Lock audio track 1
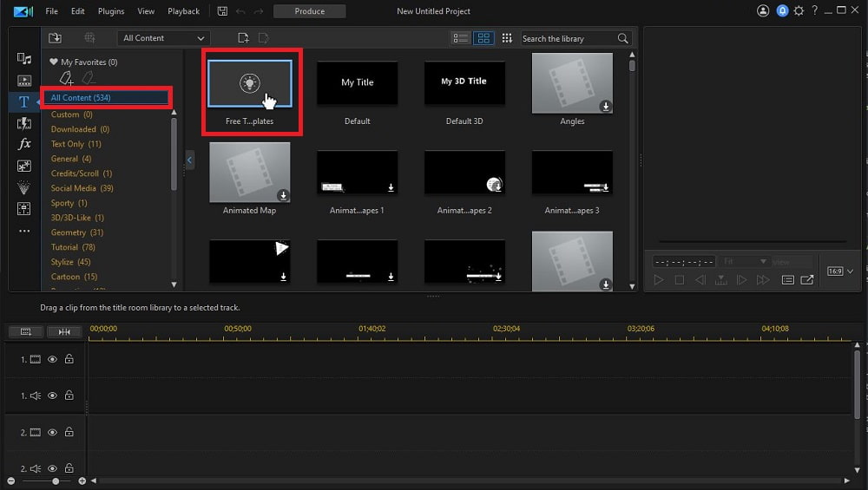 click(69, 395)
